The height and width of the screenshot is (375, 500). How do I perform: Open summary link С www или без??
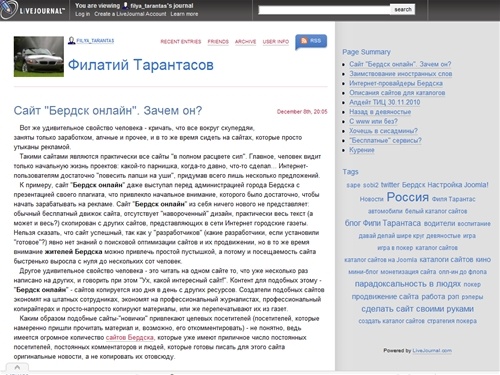click(373, 121)
